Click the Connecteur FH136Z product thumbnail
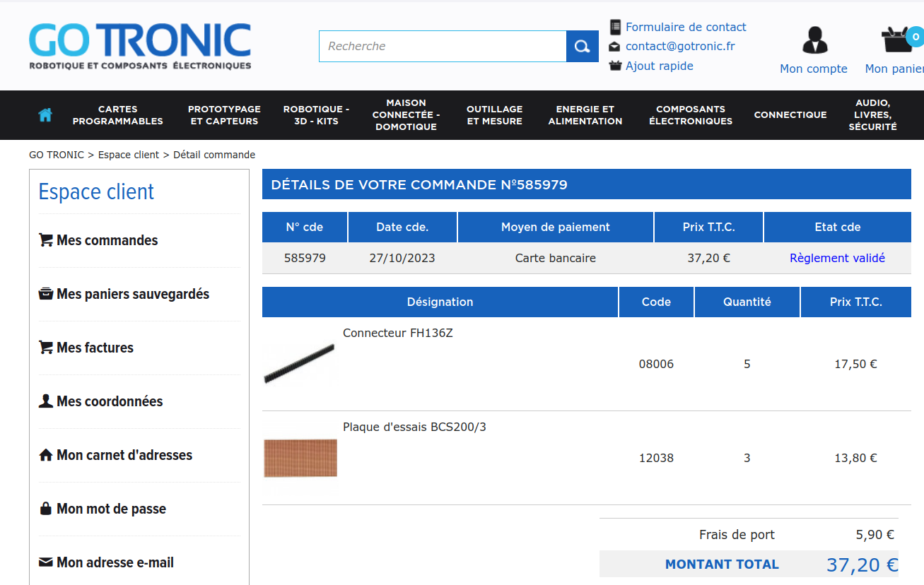 [x=299, y=364]
